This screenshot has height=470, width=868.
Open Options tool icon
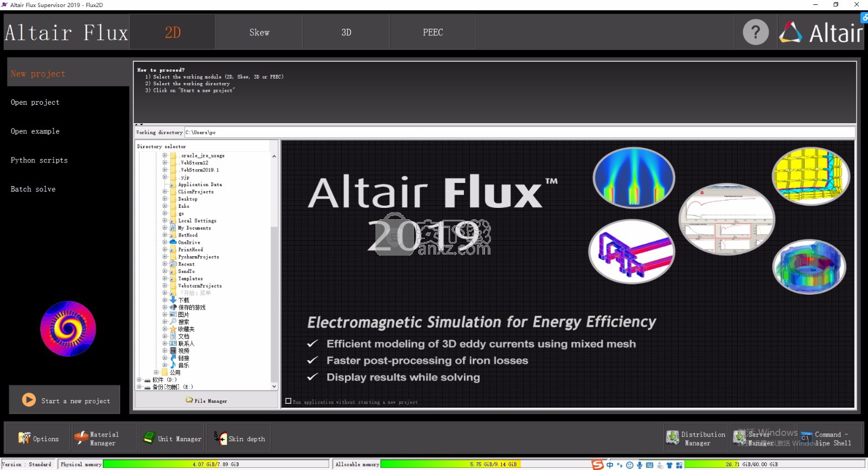coord(24,438)
